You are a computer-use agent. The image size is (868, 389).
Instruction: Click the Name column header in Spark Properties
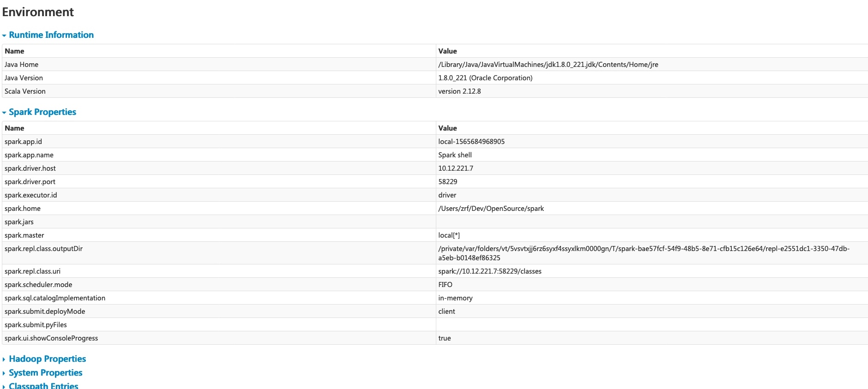point(14,128)
